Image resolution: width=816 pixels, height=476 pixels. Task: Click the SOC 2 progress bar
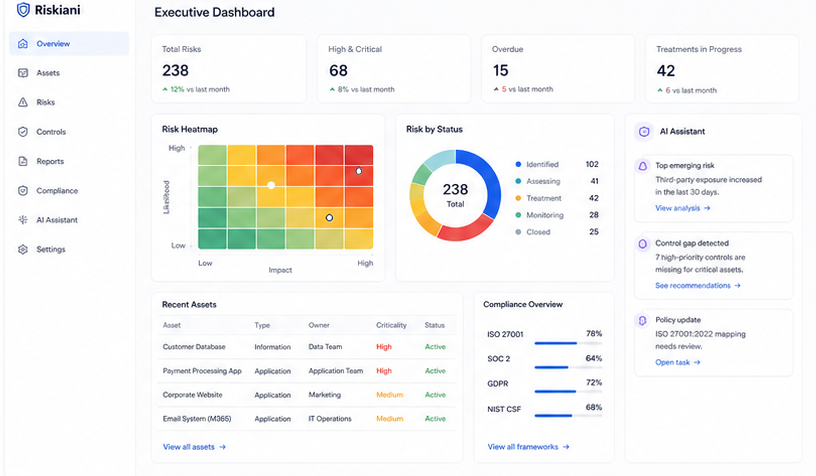click(x=568, y=368)
